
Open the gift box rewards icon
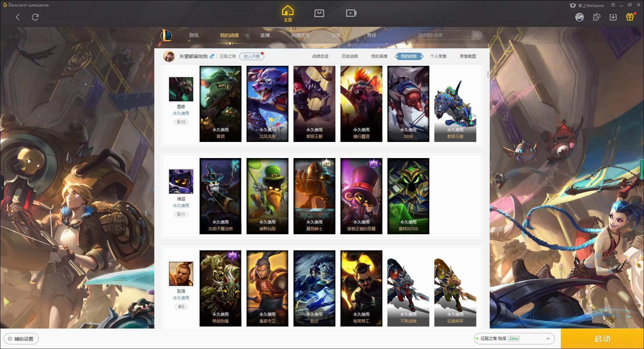(x=630, y=17)
